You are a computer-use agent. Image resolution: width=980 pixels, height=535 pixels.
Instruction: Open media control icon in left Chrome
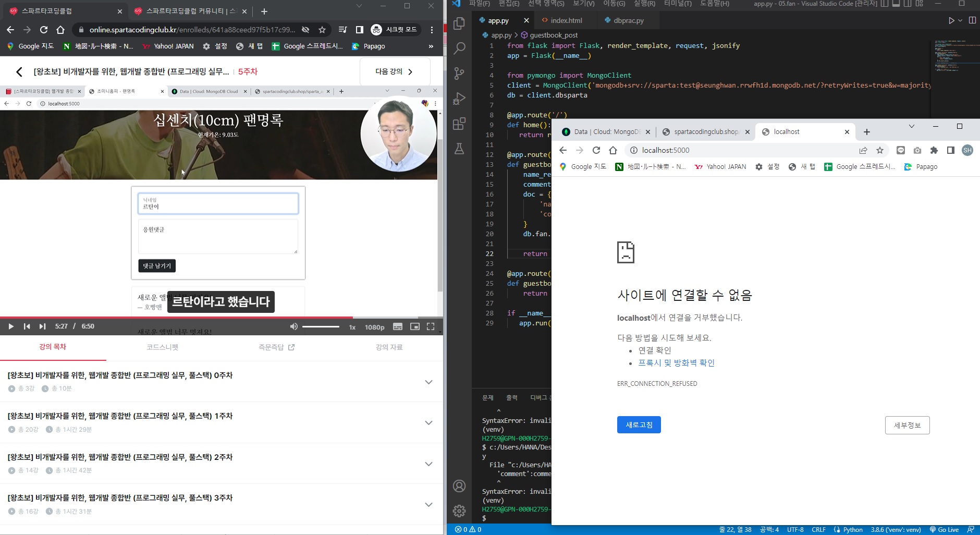(342, 30)
